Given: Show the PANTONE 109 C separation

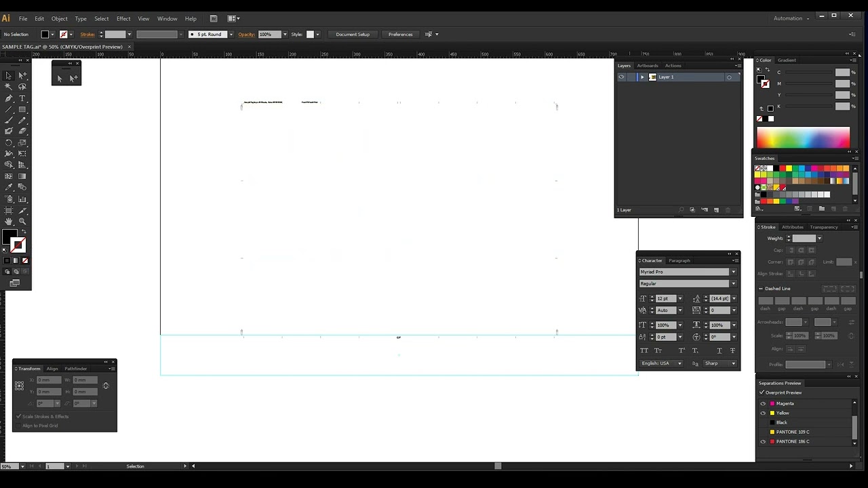Looking at the screenshot, I should pyautogui.click(x=763, y=432).
